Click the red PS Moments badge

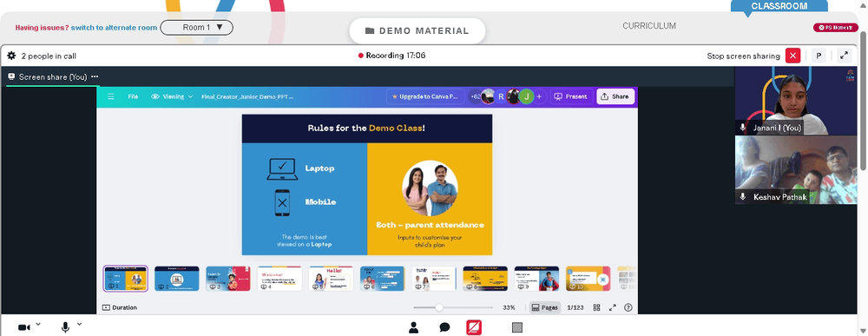835,27
